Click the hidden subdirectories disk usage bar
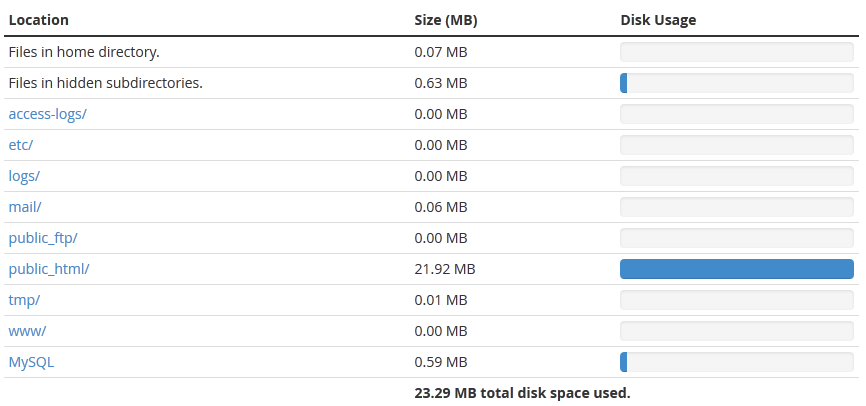Screen dimensions: 866x406 [736, 83]
